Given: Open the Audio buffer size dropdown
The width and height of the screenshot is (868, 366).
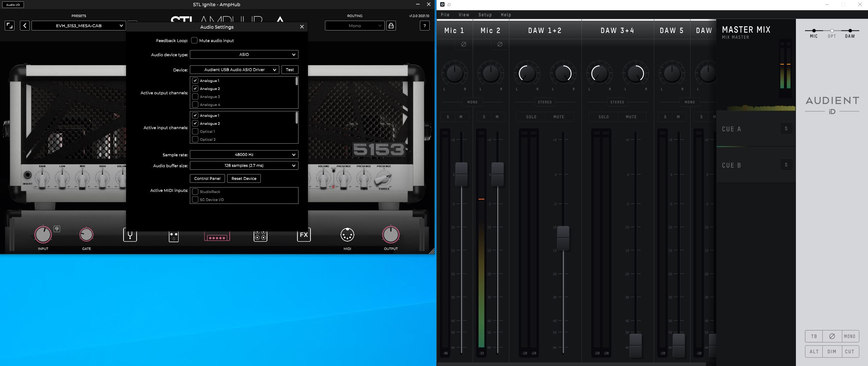Looking at the screenshot, I should [244, 165].
